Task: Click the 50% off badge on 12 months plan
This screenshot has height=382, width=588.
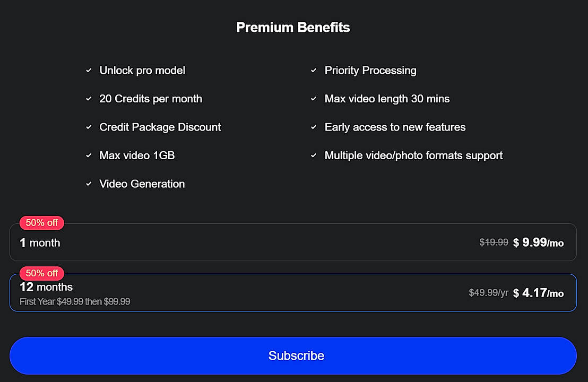Action: 42,274
